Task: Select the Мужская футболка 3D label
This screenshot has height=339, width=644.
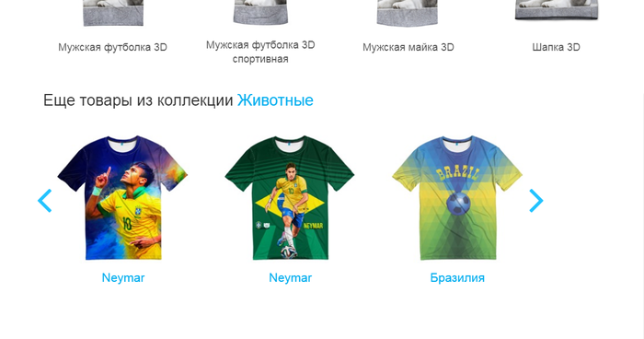Action: 112,47
